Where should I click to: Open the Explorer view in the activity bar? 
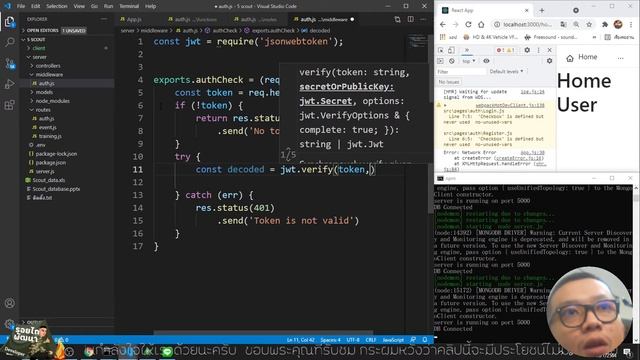pos(9,21)
